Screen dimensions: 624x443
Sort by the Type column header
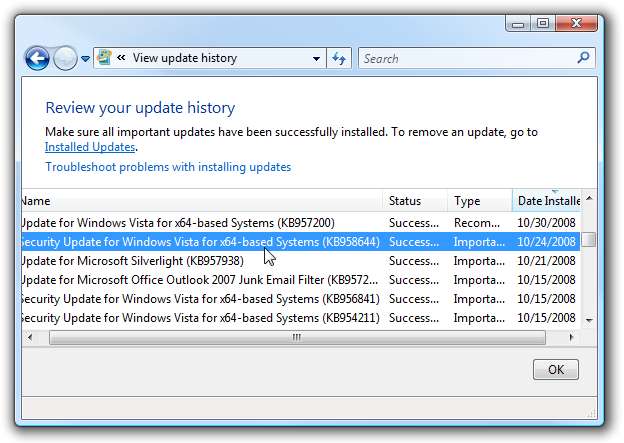click(480, 201)
